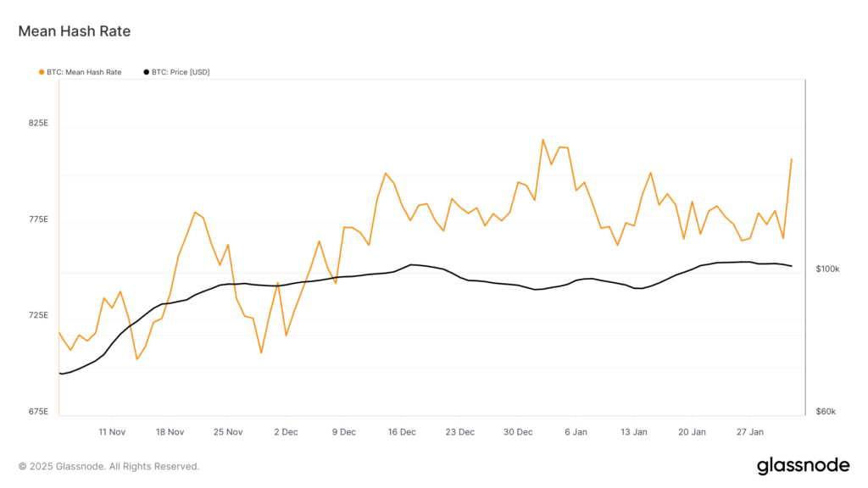The image size is (868, 488).
Task: Choose the 27 Jan date marker
Action: coord(750,432)
